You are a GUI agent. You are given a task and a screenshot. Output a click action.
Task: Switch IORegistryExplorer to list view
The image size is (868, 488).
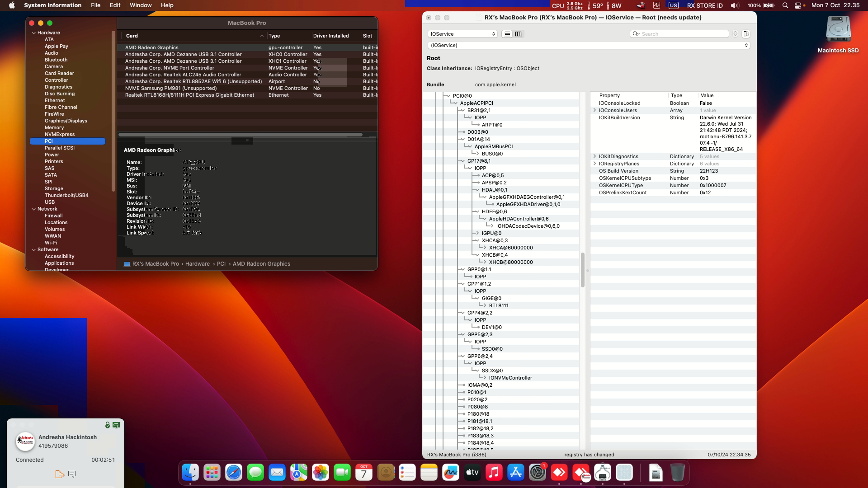pyautogui.click(x=507, y=34)
